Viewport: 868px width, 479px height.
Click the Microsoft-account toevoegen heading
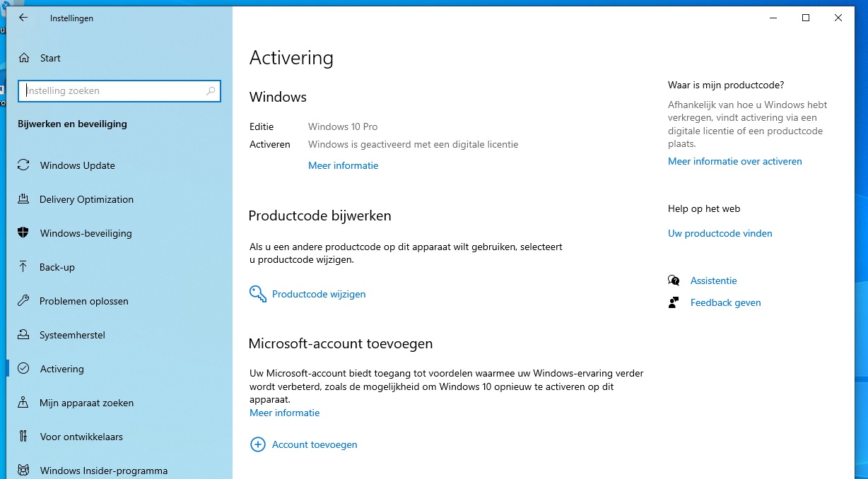(x=341, y=343)
